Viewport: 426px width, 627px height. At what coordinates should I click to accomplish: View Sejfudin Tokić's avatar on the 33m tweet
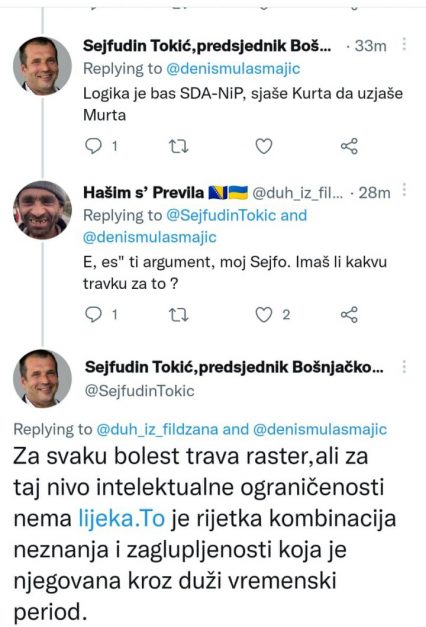[42, 66]
